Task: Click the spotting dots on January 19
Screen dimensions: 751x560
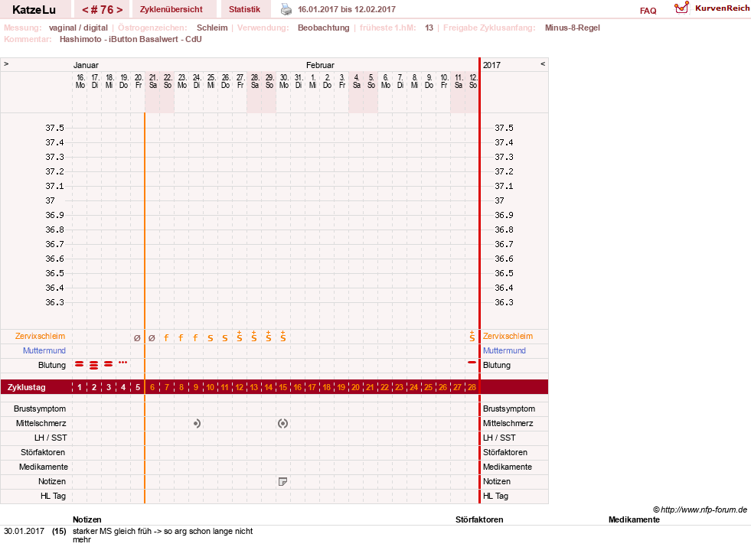Action: pyautogui.click(x=123, y=363)
